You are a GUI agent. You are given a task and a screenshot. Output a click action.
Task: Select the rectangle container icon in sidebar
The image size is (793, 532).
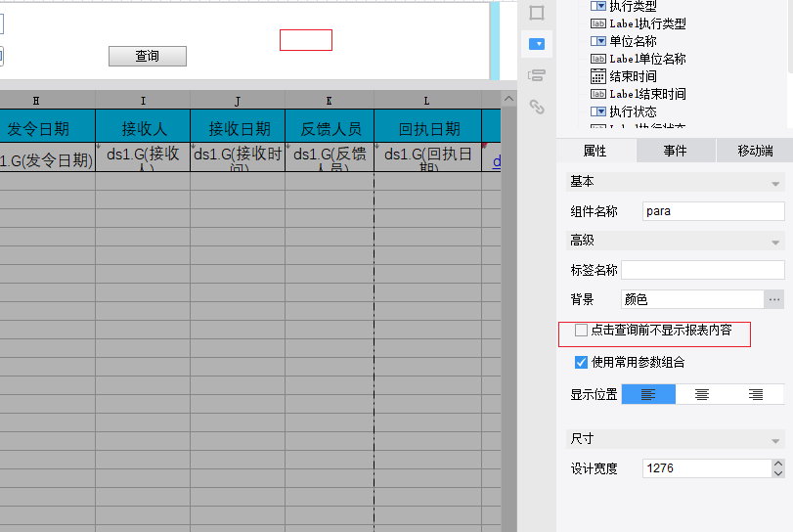click(x=537, y=13)
